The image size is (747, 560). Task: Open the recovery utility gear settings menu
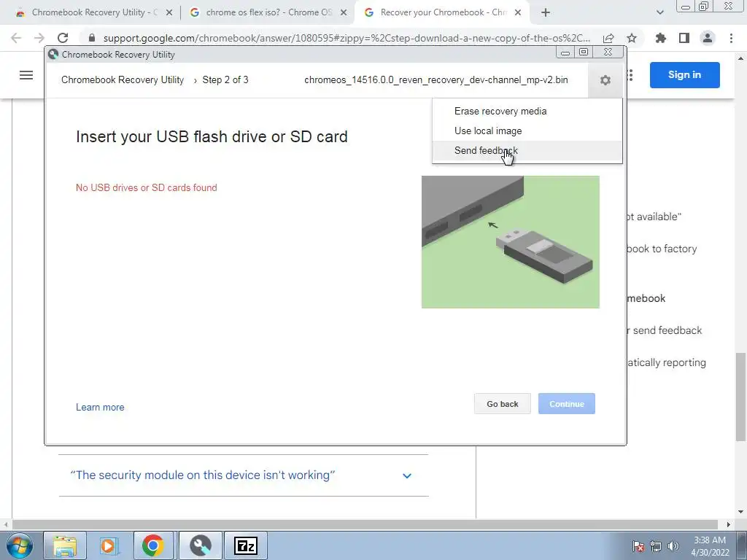point(605,80)
